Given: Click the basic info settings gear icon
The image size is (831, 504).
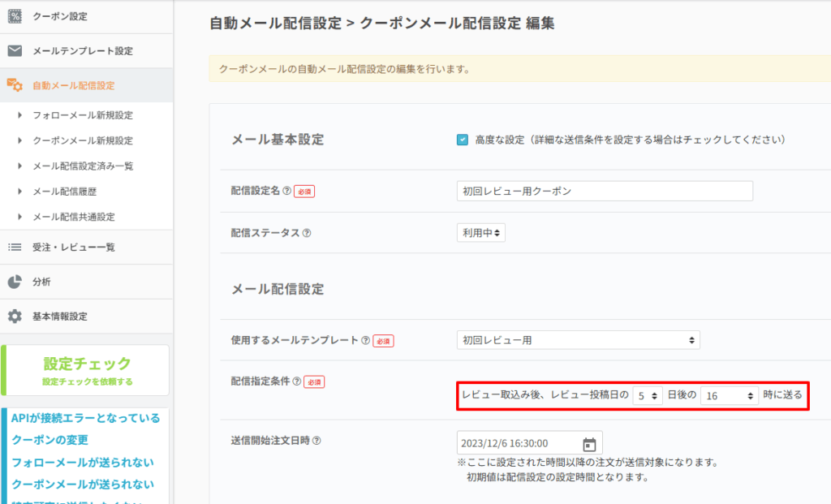Looking at the screenshot, I should 15,317.
